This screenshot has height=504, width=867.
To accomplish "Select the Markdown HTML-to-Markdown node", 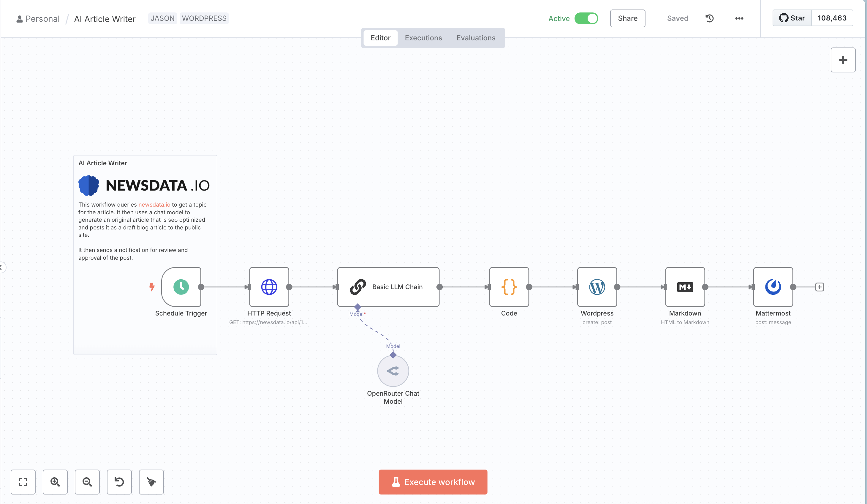I will point(685,288).
